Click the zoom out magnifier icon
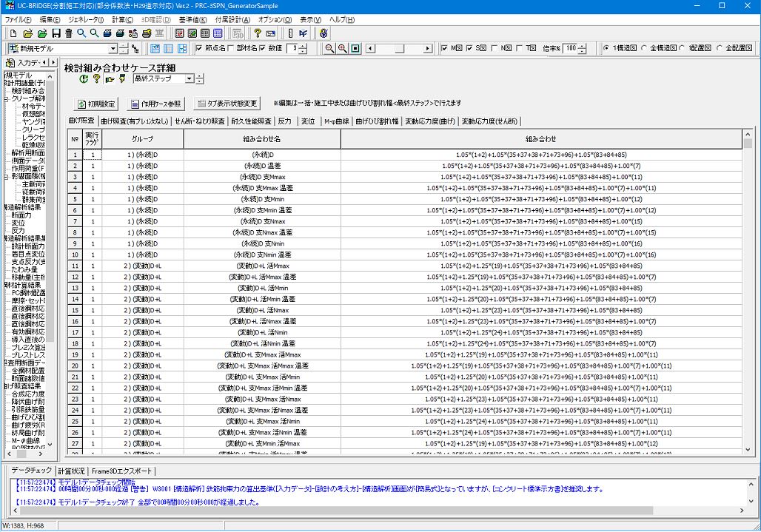Viewport: 761px width, 532px height. (x=330, y=49)
